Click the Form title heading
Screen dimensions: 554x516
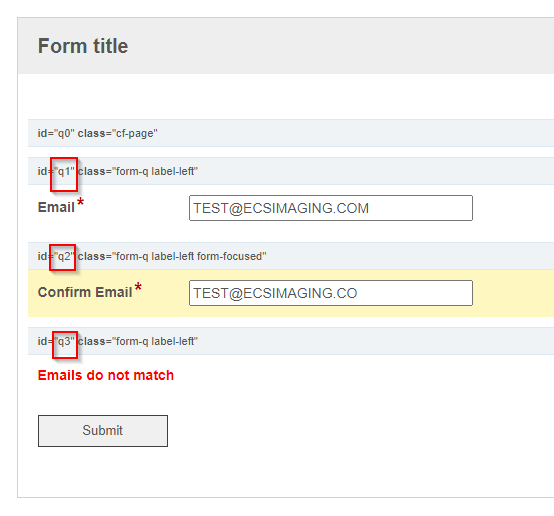[83, 46]
